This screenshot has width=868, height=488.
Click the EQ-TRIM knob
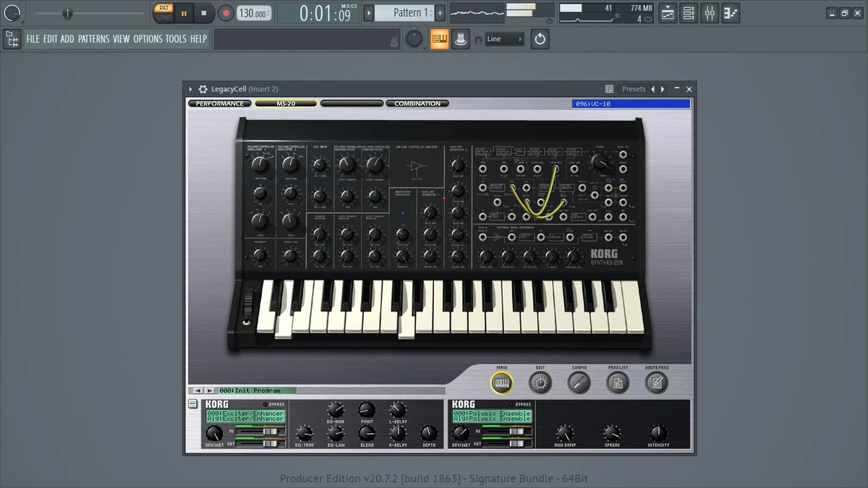pyautogui.click(x=305, y=433)
